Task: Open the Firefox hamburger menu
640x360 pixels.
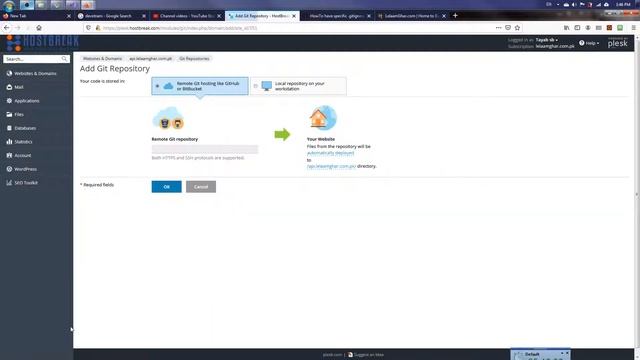Action: (x=633, y=28)
